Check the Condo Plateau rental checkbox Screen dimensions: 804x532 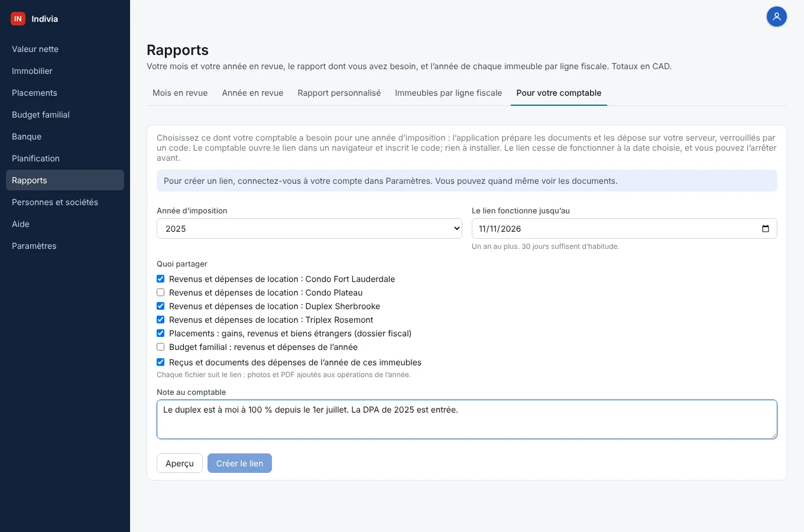coord(160,293)
